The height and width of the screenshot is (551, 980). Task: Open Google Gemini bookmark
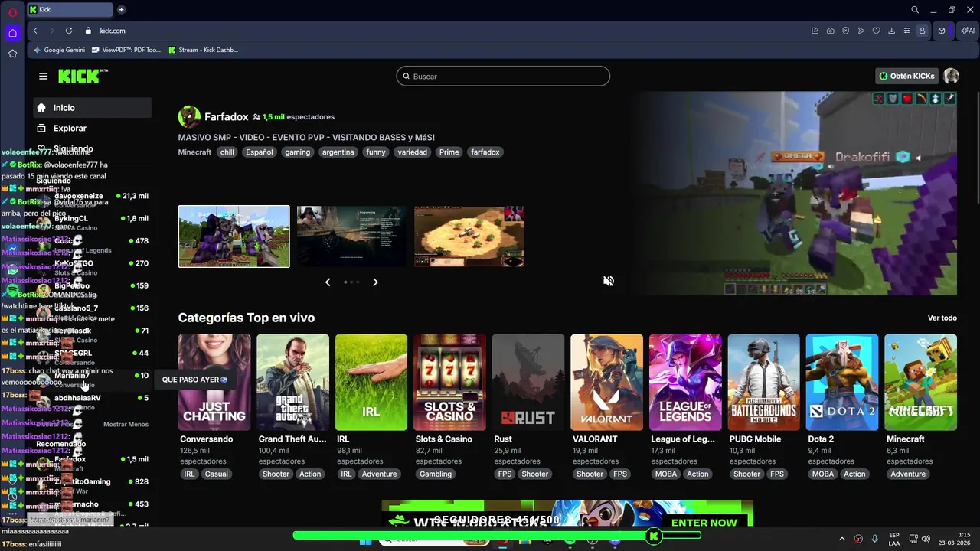coord(59,50)
